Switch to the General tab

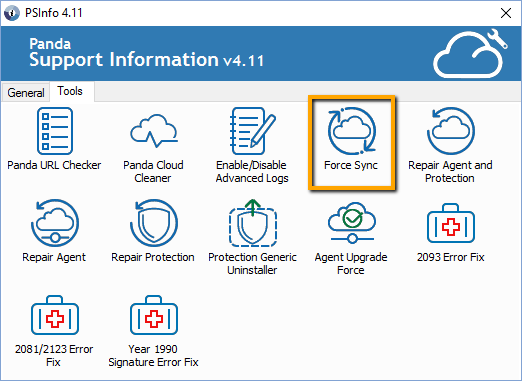tap(26, 92)
